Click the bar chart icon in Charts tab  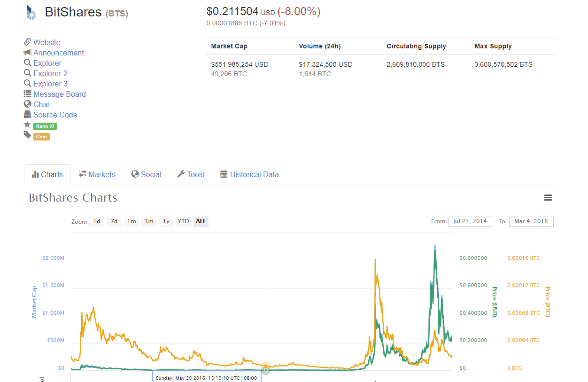[35, 174]
